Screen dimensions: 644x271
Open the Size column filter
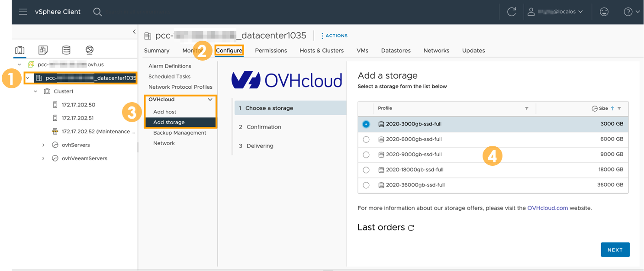pyautogui.click(x=619, y=109)
